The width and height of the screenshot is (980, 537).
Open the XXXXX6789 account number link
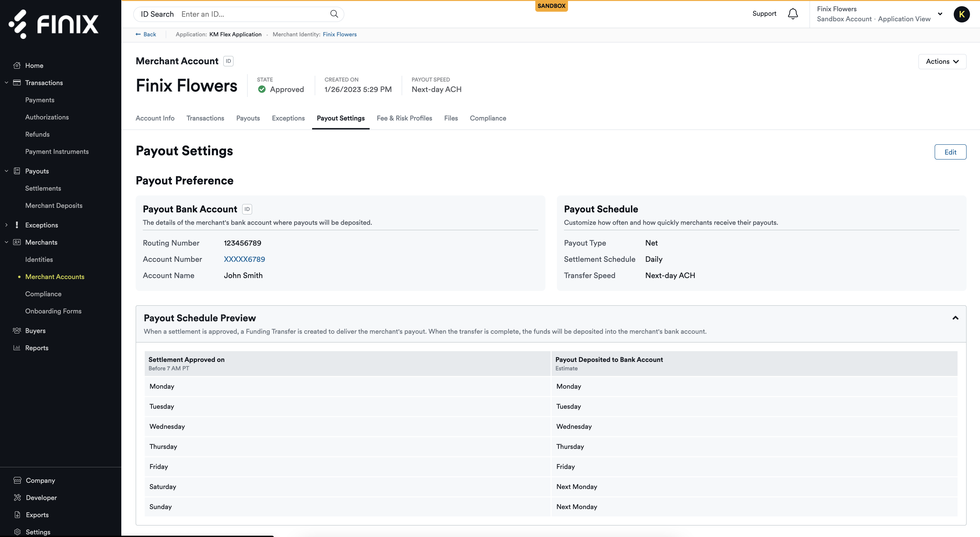tap(244, 259)
